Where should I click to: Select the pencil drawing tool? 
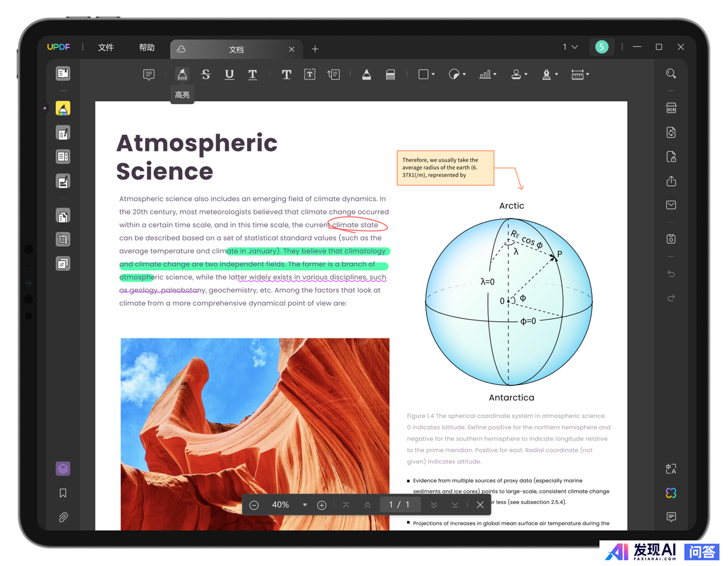(367, 75)
